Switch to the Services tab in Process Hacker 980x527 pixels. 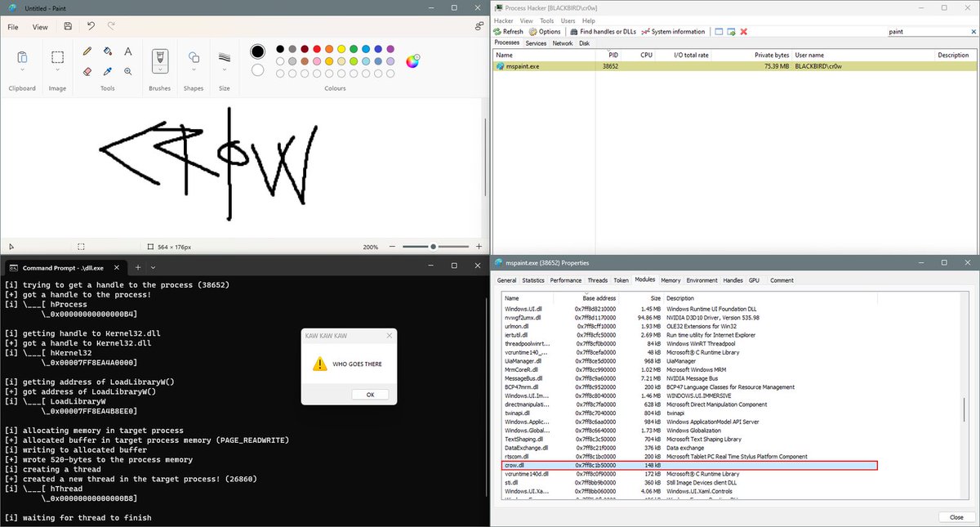[536, 43]
